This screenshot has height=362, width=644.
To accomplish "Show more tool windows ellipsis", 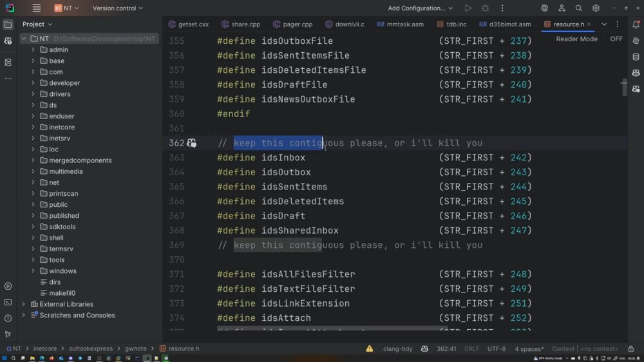I will point(8,79).
